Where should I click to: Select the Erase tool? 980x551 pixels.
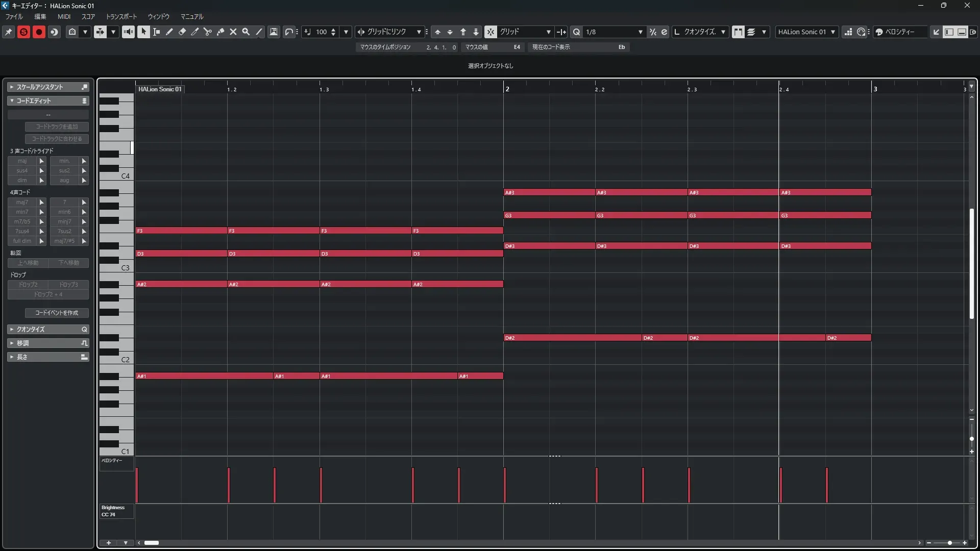(x=182, y=32)
